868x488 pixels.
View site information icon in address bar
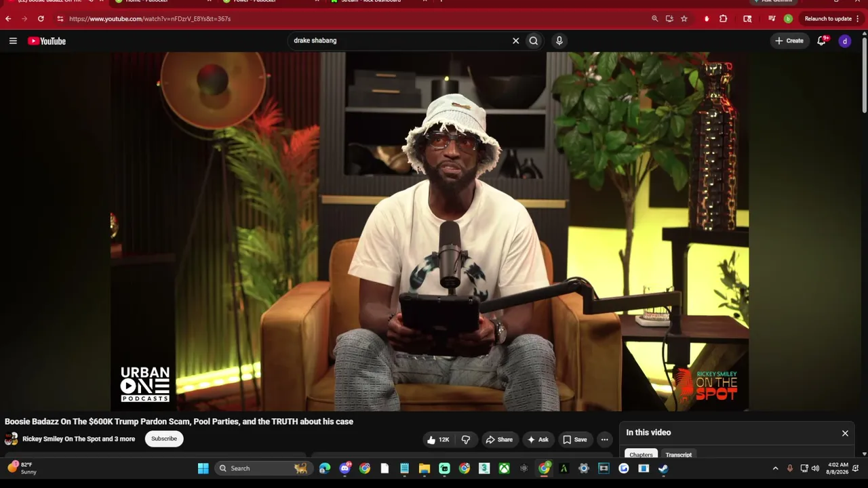[x=60, y=19]
